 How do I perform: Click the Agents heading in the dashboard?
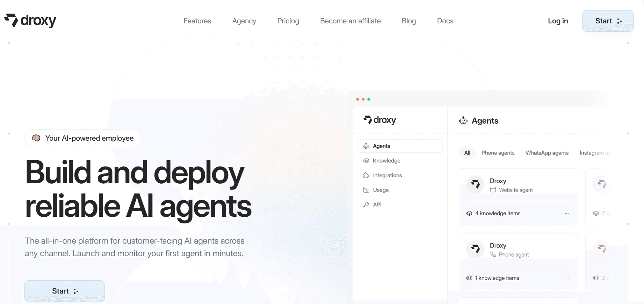click(485, 121)
